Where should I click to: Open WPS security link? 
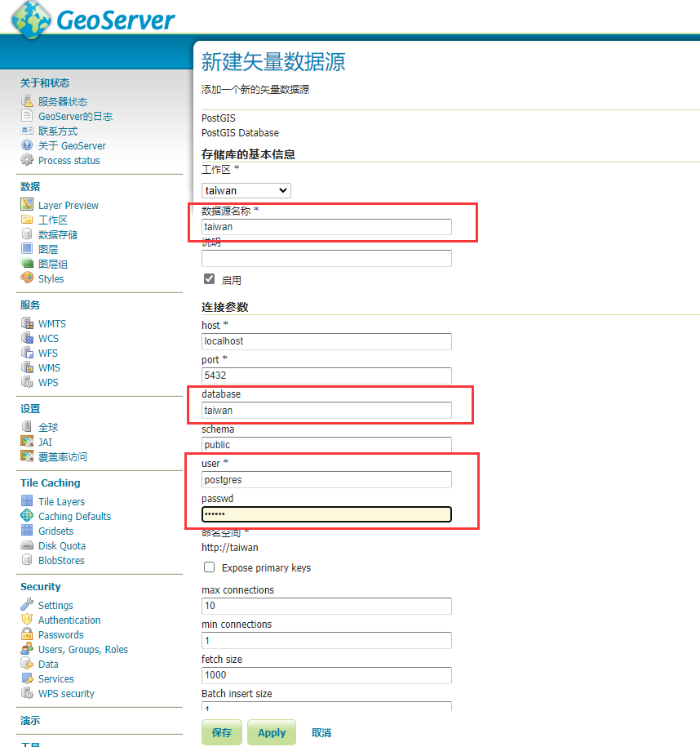pyautogui.click(x=66, y=694)
